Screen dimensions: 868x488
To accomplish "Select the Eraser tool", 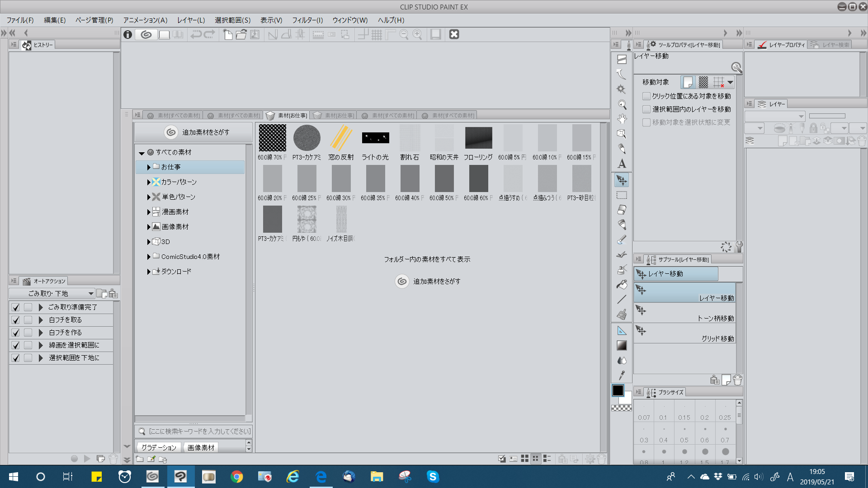I will point(622,210).
